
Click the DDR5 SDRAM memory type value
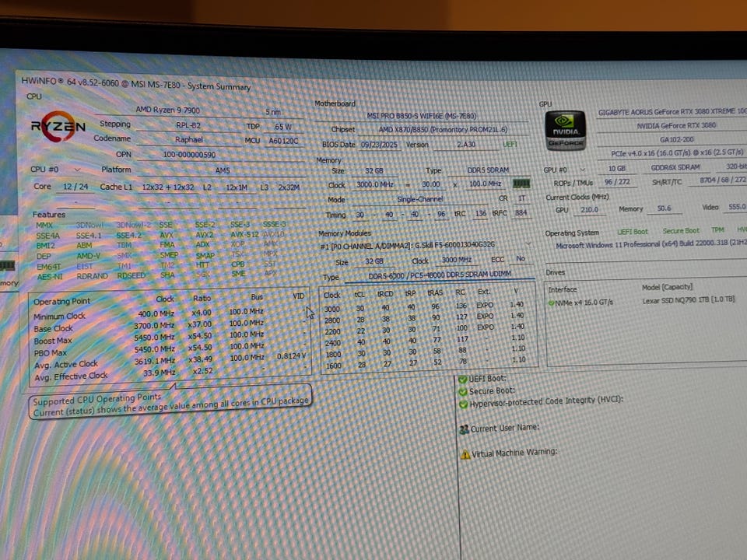pyautogui.click(x=488, y=170)
